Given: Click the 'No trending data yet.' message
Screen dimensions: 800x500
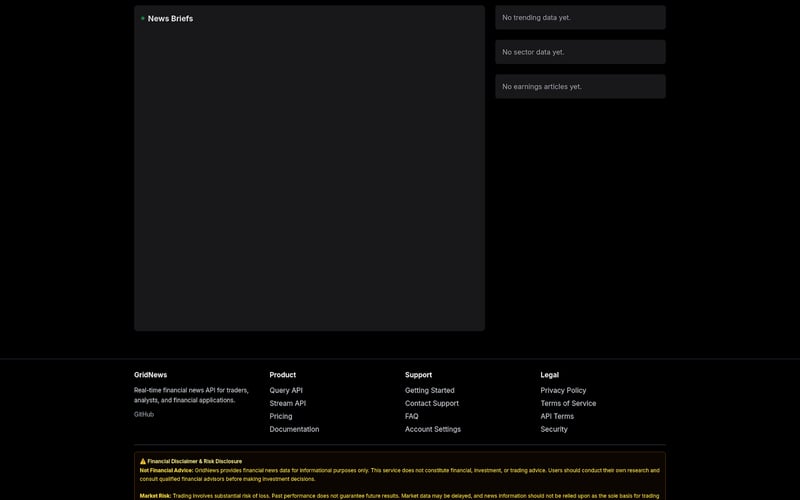Looking at the screenshot, I should coord(536,17).
